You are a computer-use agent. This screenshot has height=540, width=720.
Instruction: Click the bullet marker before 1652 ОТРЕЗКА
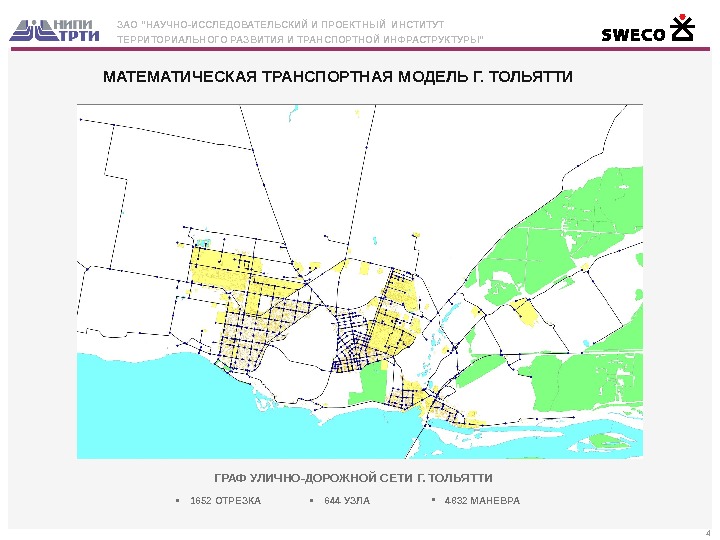178,500
